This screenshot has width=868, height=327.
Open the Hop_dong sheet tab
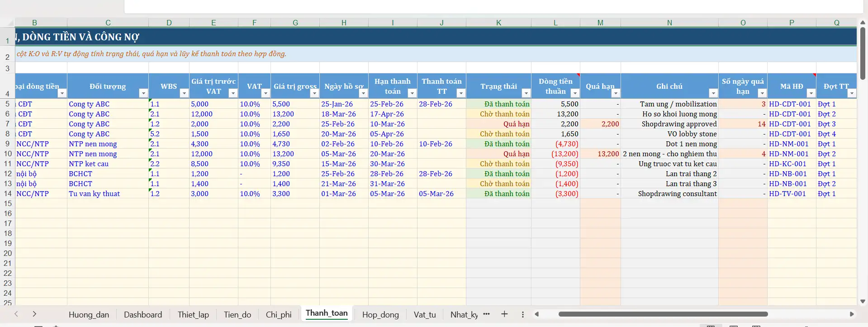click(380, 315)
